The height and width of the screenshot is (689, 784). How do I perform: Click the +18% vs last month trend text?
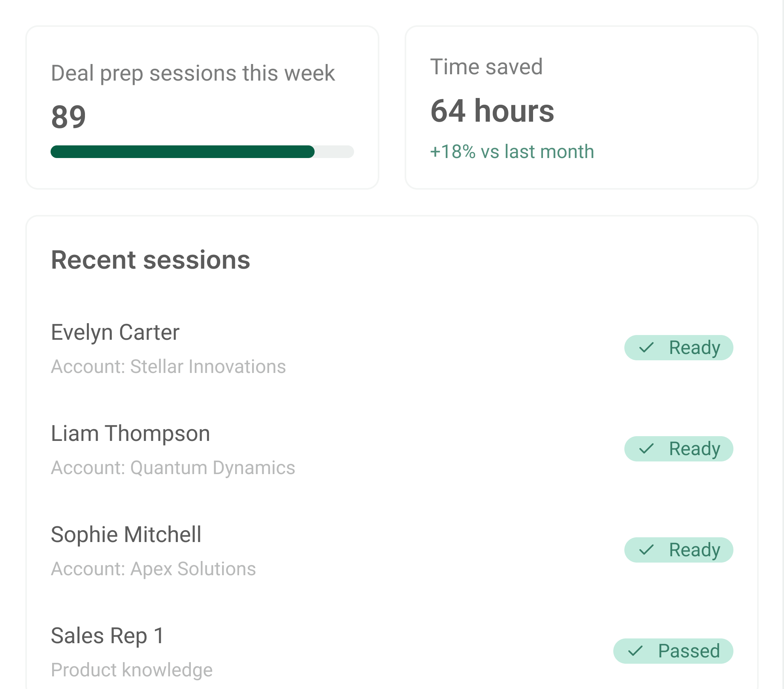[512, 152]
